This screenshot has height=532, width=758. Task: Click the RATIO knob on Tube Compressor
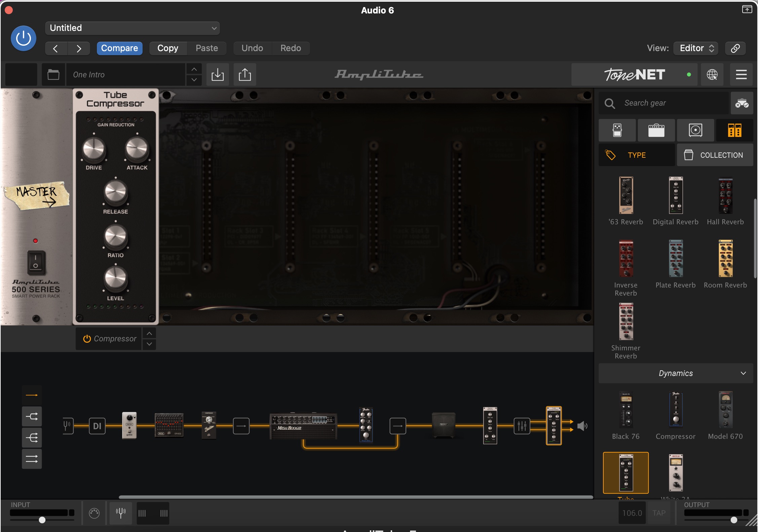(x=115, y=236)
